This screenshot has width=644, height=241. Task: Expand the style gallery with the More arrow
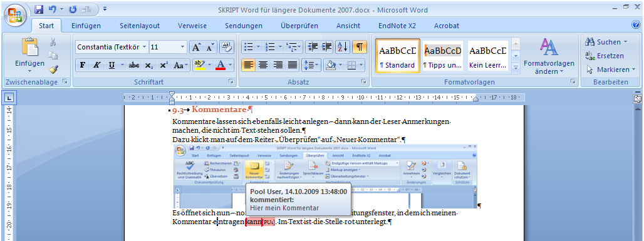(x=516, y=68)
